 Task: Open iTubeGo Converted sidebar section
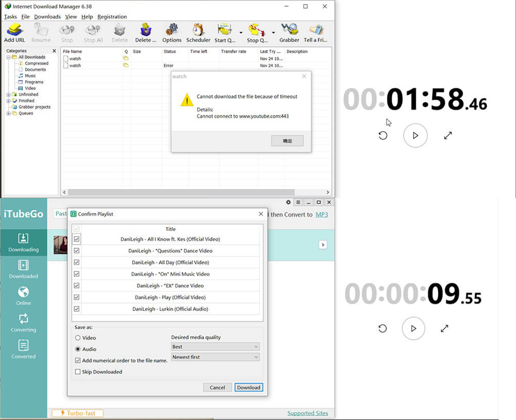tap(23, 349)
